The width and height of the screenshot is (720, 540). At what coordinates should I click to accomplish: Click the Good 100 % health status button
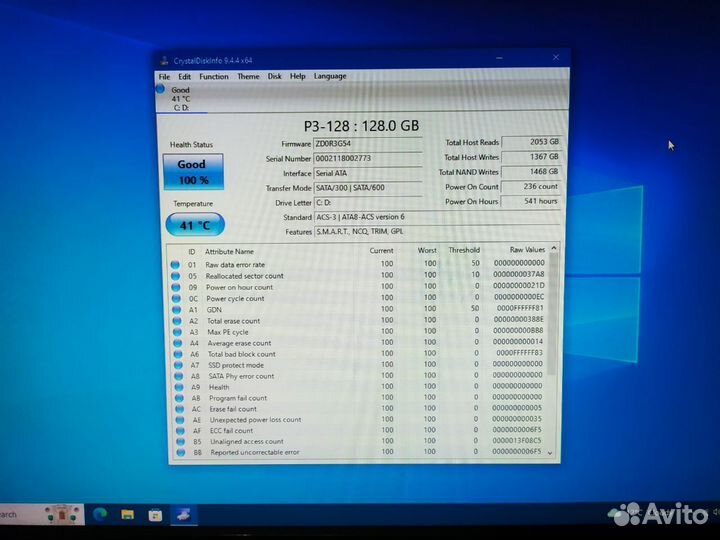pyautogui.click(x=193, y=172)
